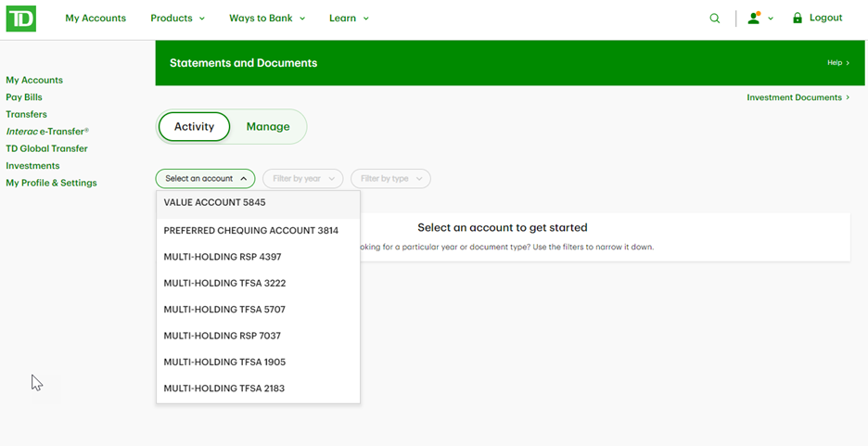The width and height of the screenshot is (868, 446).
Task: Select MULTI-HOLDING TFSA 2183 option
Action: coord(258,389)
